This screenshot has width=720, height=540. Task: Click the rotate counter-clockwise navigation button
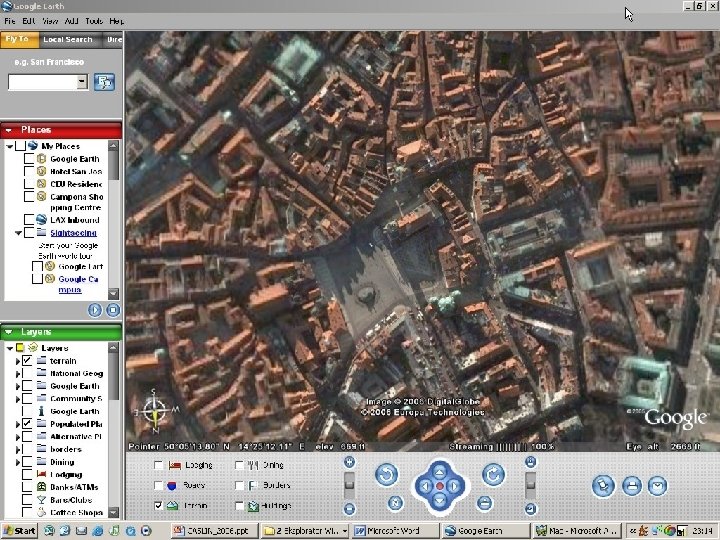[x=386, y=475]
